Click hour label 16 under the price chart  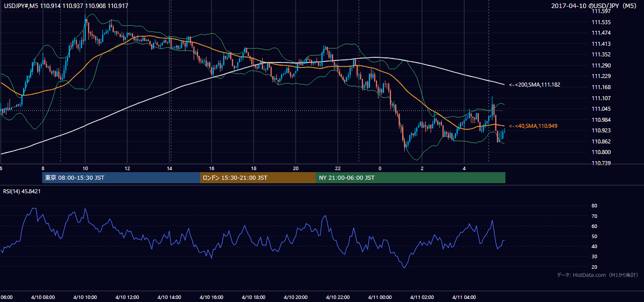(212, 169)
